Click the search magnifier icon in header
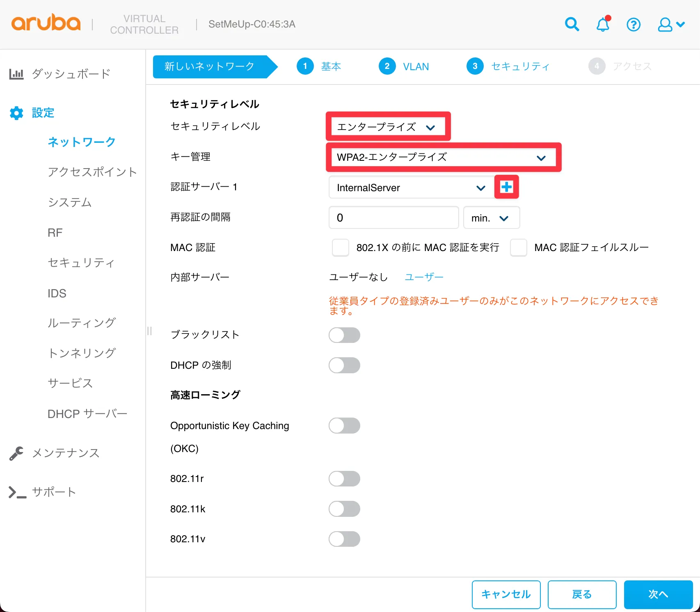The height and width of the screenshot is (612, 700). coord(572,25)
